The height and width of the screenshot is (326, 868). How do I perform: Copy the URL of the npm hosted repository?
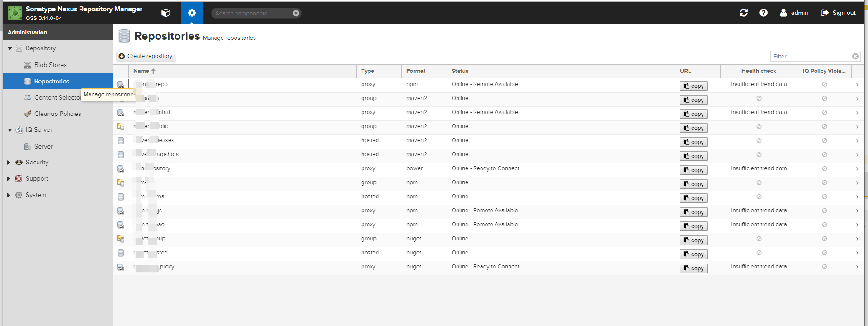click(693, 198)
